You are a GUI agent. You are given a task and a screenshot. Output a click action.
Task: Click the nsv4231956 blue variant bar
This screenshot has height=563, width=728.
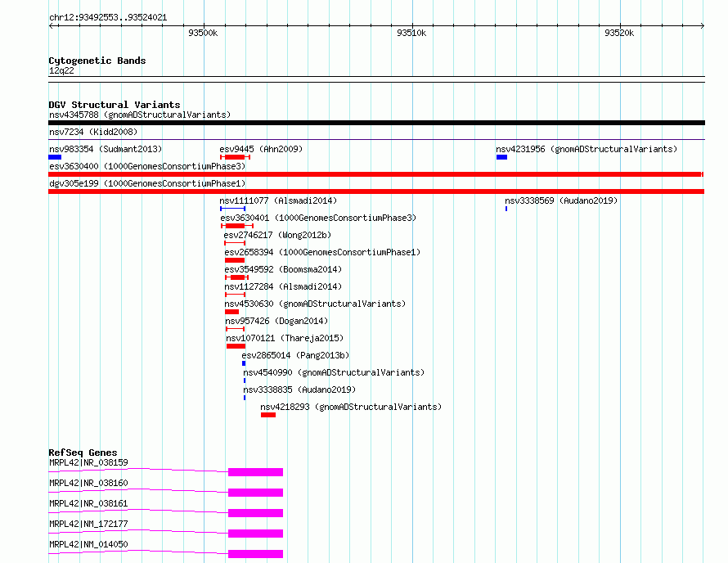(501, 157)
